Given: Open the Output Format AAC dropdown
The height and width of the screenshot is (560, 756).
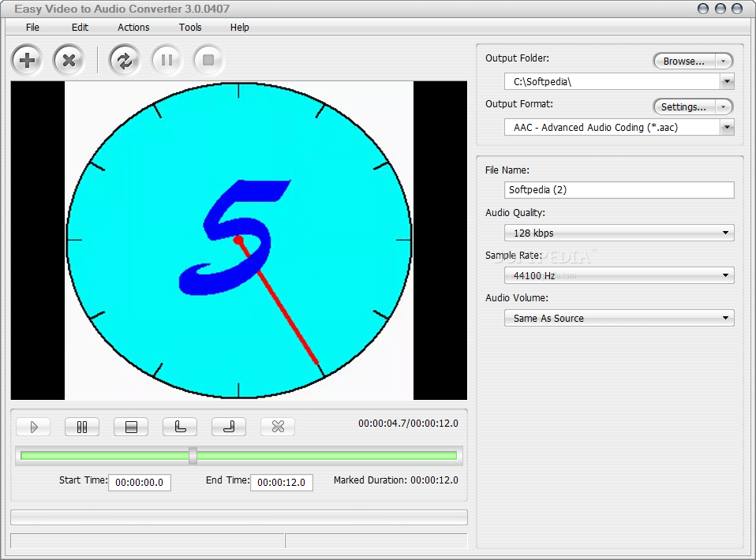Looking at the screenshot, I should coord(727,127).
